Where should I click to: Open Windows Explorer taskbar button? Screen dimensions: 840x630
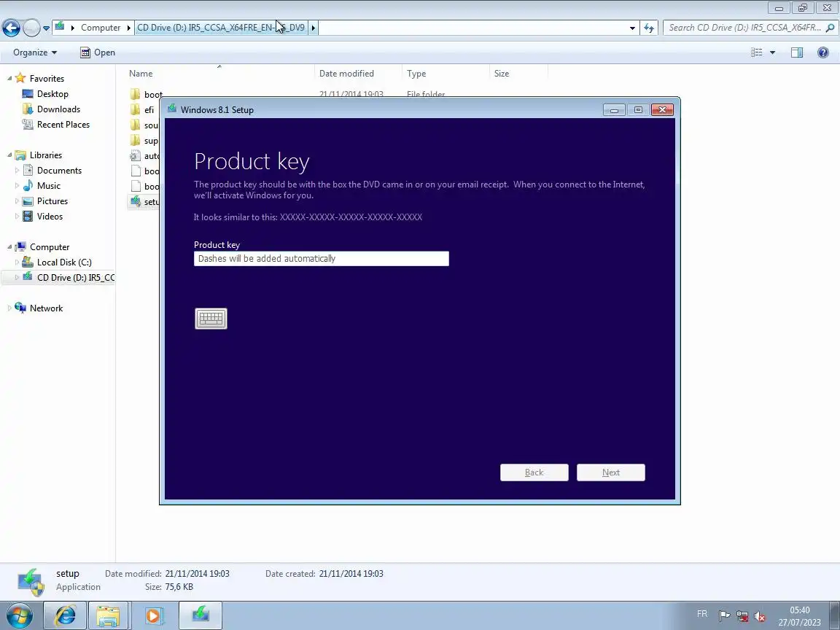point(108,615)
